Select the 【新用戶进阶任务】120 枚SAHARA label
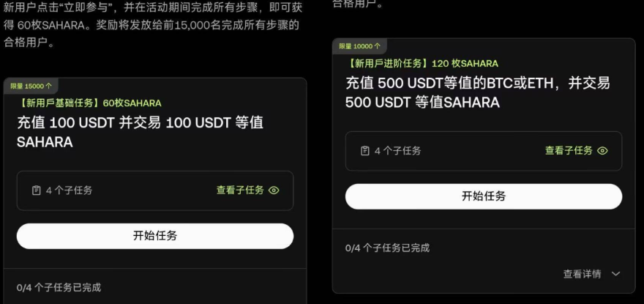Viewport: 644px width, 304px height. pos(422,64)
